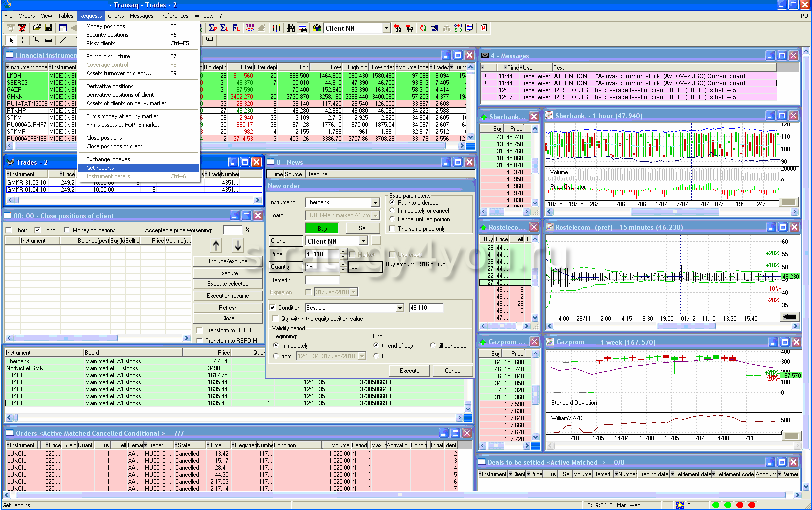812x510 pixels.
Task: Enable the Short checkbox
Action: click(9, 230)
